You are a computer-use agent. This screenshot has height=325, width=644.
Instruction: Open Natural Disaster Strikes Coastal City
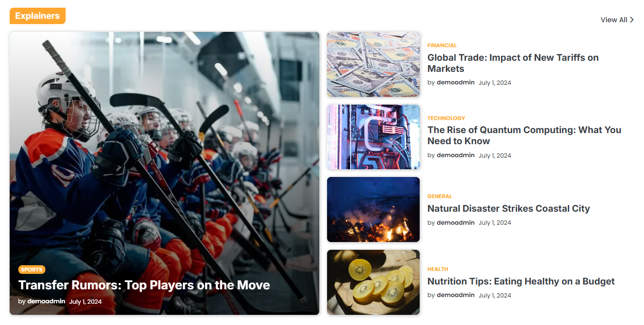point(508,208)
